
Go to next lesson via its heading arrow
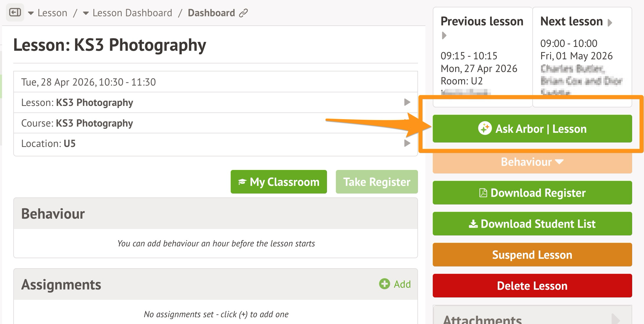[610, 23]
